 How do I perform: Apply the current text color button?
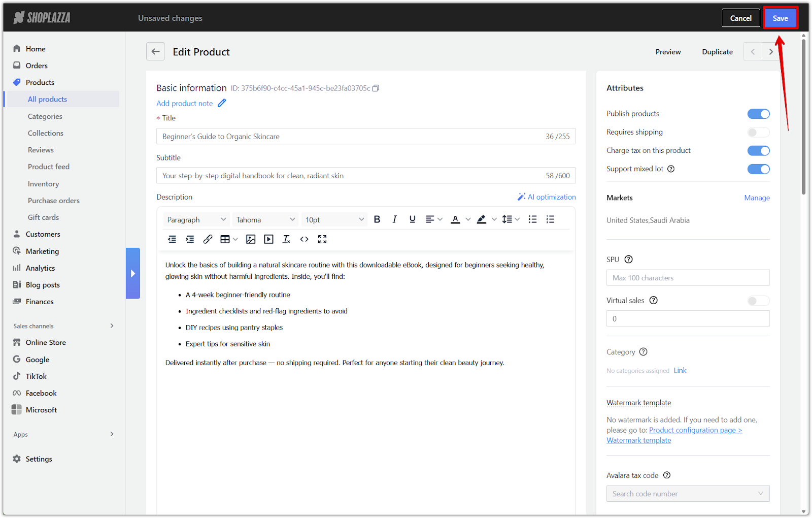(x=455, y=219)
